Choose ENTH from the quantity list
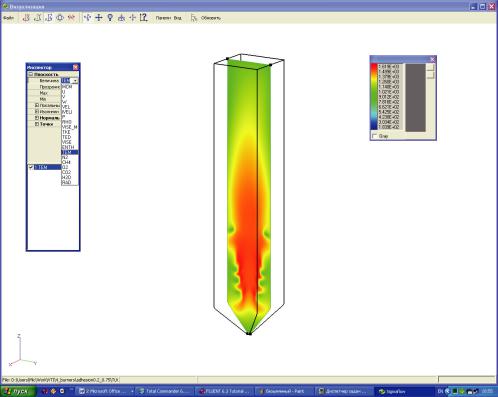 (x=70, y=147)
